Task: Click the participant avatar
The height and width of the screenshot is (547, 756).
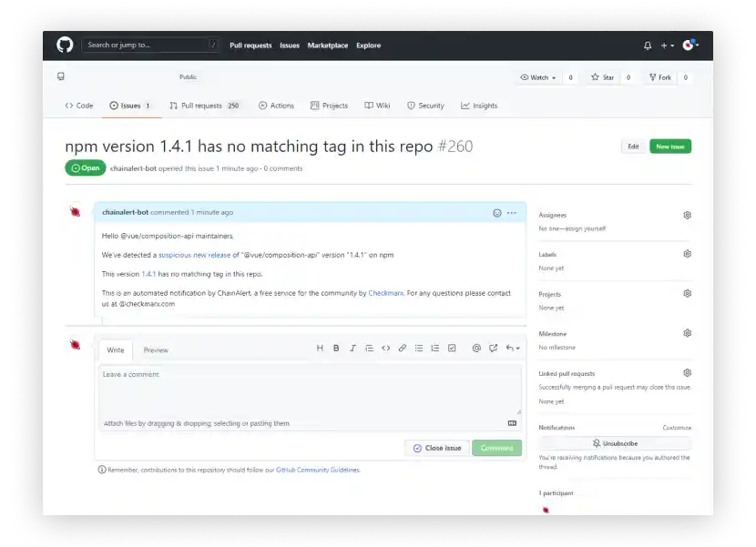Action: pyautogui.click(x=546, y=510)
